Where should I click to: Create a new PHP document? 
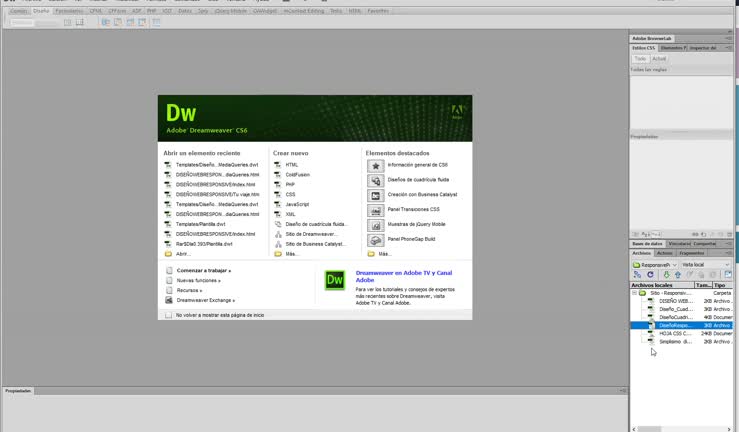pos(290,185)
